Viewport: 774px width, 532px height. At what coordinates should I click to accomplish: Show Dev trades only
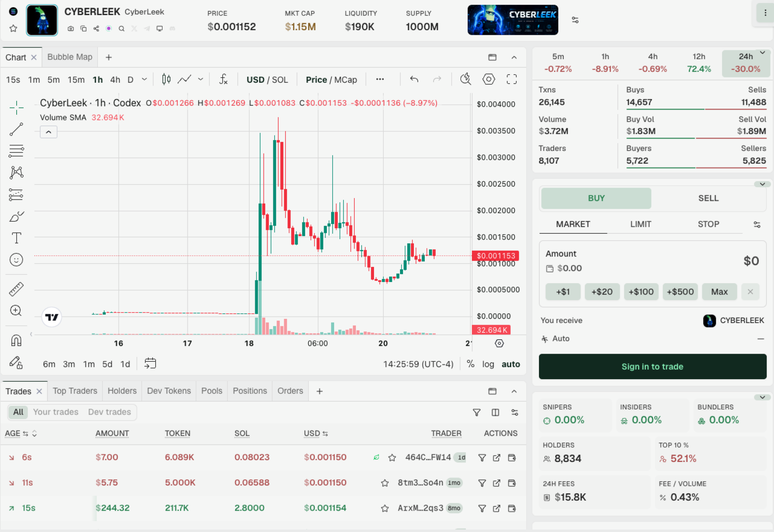[110, 412]
